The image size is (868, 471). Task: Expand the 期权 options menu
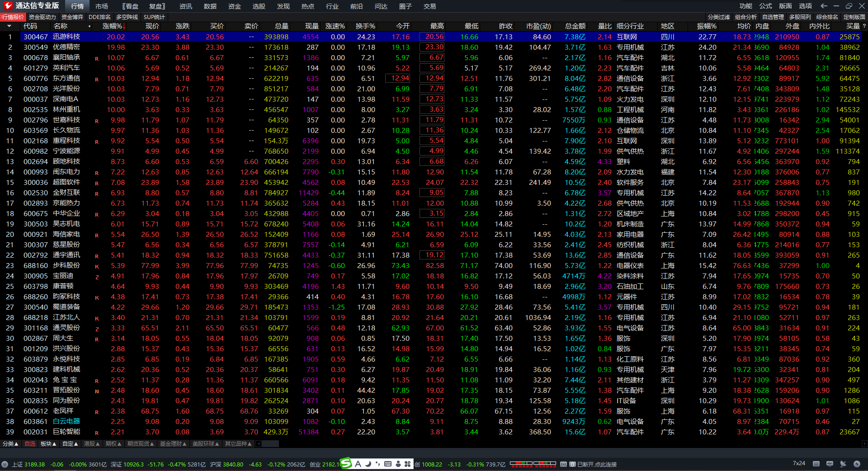point(113,444)
